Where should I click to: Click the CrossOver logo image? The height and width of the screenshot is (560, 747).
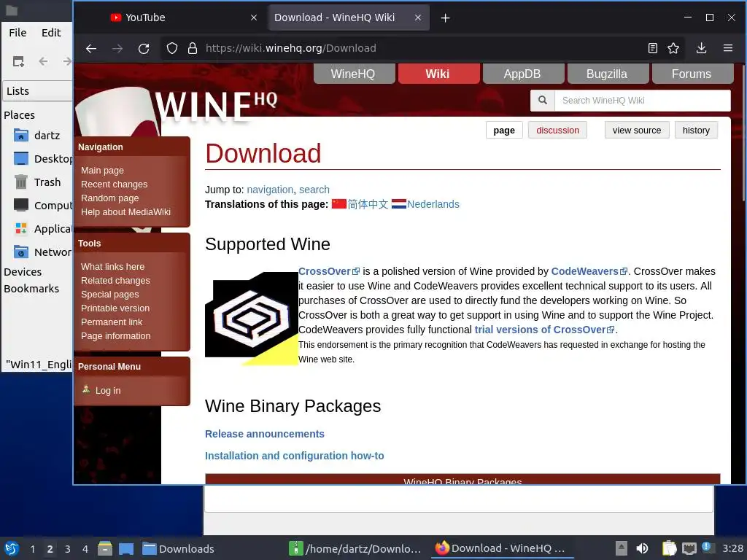pos(252,319)
